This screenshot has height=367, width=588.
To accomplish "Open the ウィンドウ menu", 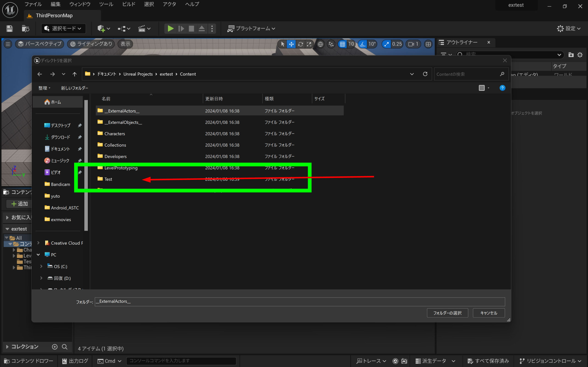I will tap(80, 4).
